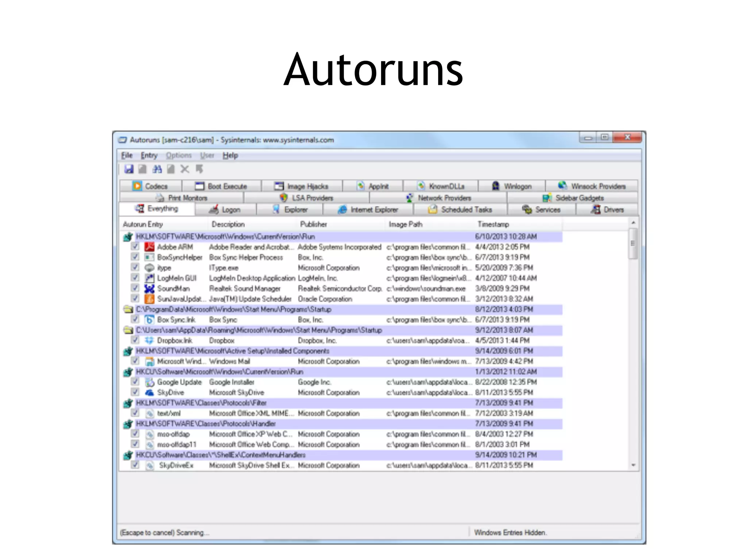Uncheck the Adobe ARM autorun entry
The height and width of the screenshot is (560, 747).
point(135,246)
